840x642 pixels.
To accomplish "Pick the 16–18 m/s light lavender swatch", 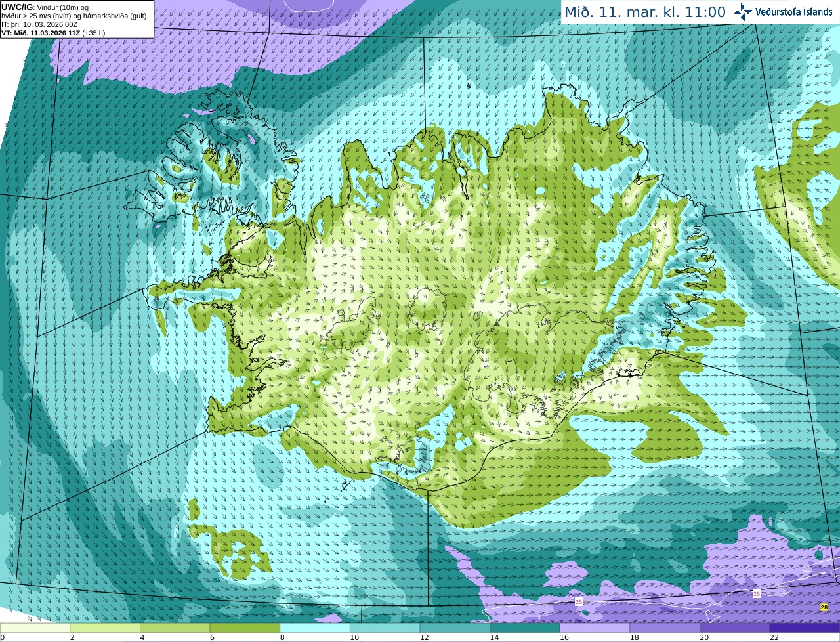I will [x=595, y=628].
